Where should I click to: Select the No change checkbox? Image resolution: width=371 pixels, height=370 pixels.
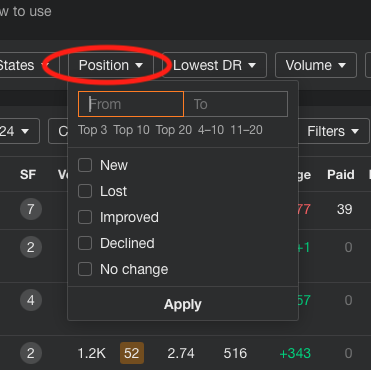[85, 269]
